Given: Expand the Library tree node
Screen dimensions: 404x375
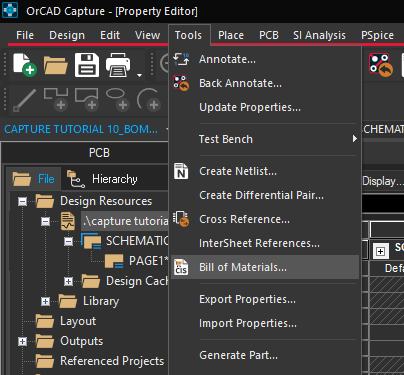Looking at the screenshot, I should [45, 301].
